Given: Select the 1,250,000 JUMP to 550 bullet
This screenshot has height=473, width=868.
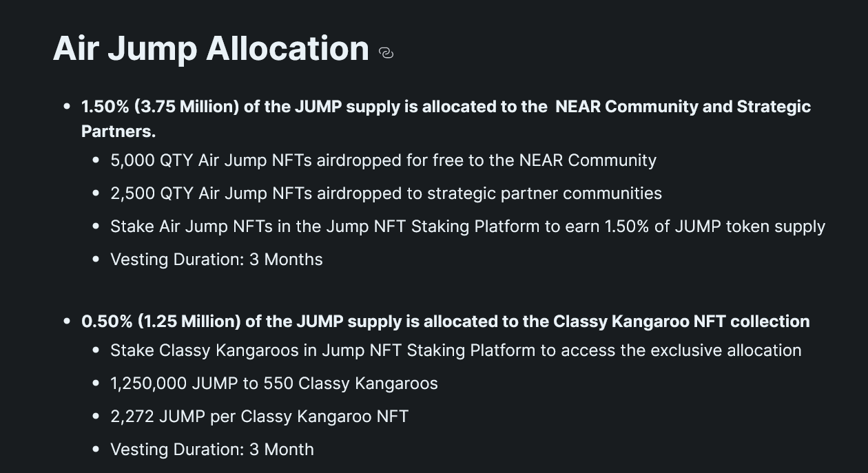Looking at the screenshot, I should (274, 383).
